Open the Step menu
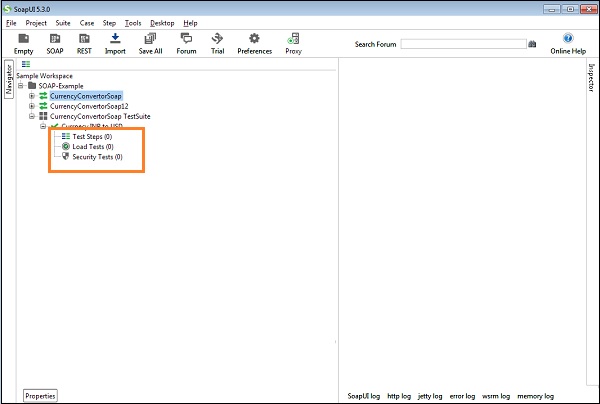Viewport: 600px width, 404px height. point(109,23)
